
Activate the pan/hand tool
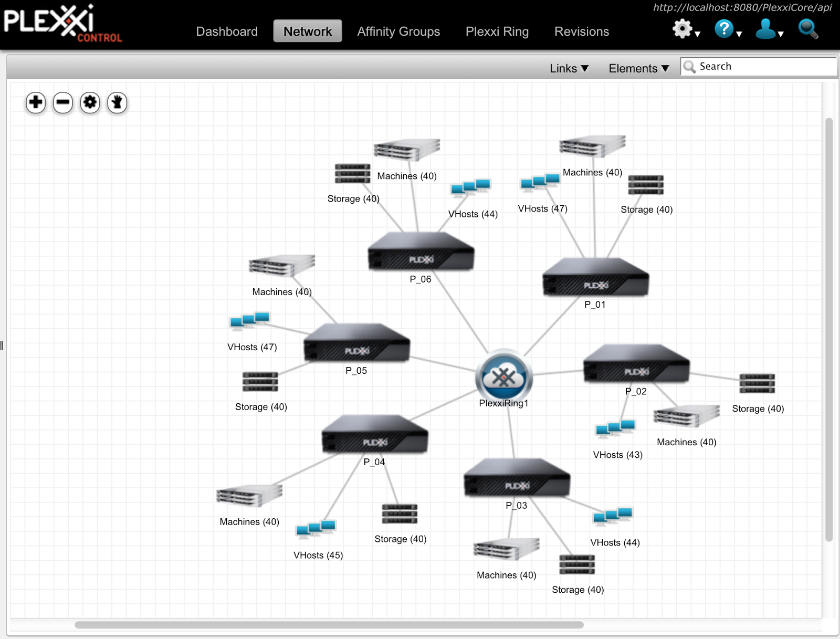117,103
